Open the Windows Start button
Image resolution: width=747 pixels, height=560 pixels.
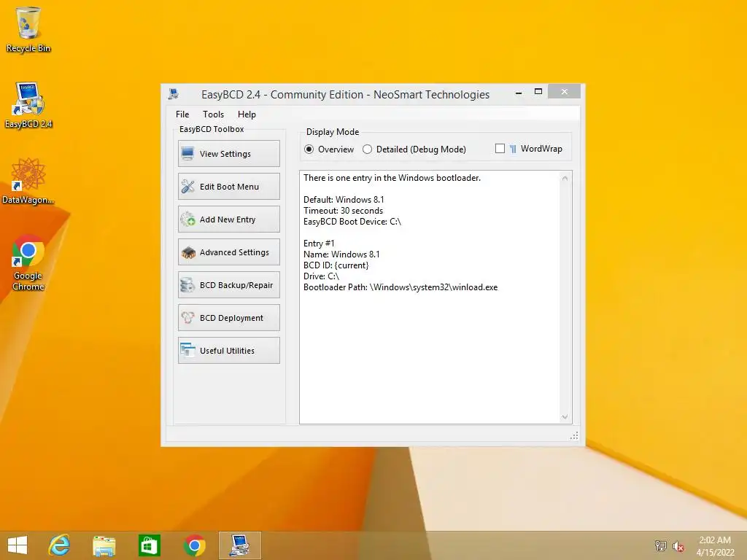pos(18,545)
